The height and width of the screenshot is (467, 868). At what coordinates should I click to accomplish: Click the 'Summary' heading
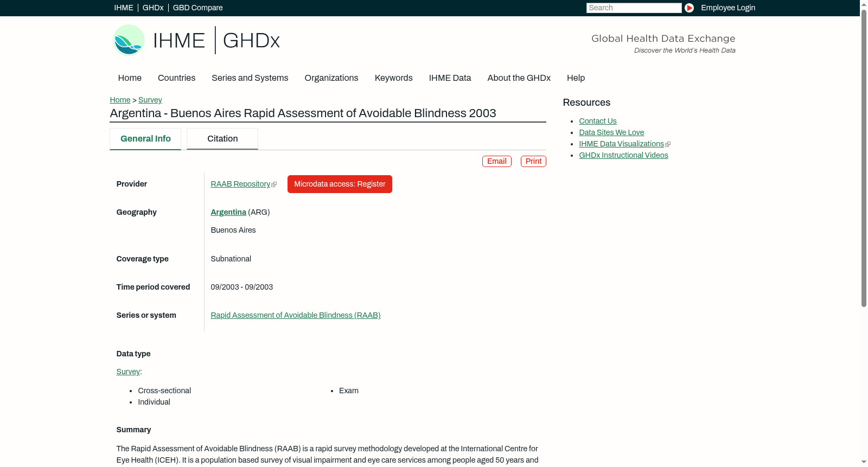pyautogui.click(x=133, y=430)
